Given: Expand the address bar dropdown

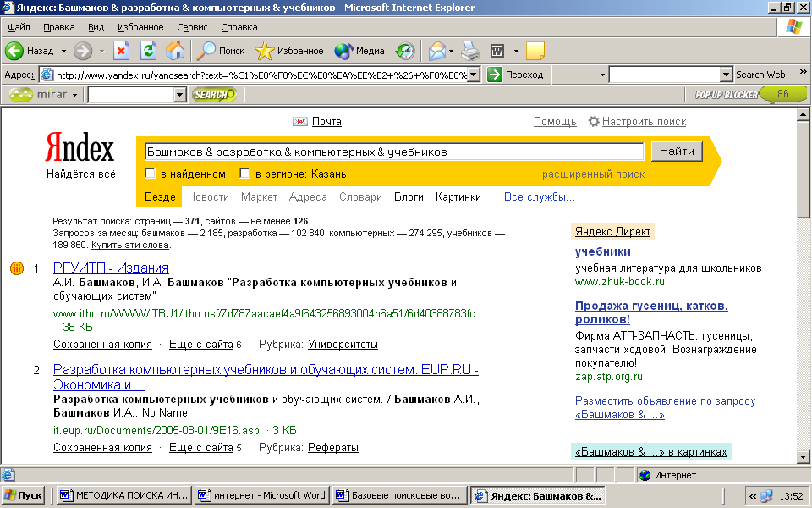Looking at the screenshot, I should point(474,75).
